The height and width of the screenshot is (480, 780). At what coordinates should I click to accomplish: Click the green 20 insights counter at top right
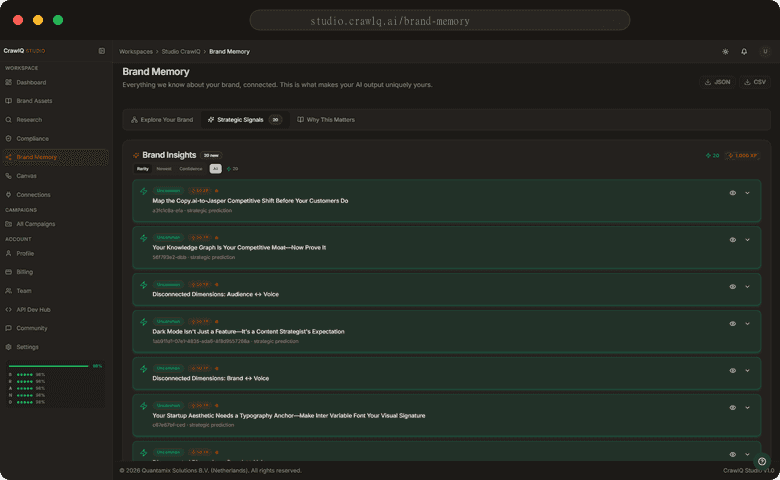click(712, 156)
